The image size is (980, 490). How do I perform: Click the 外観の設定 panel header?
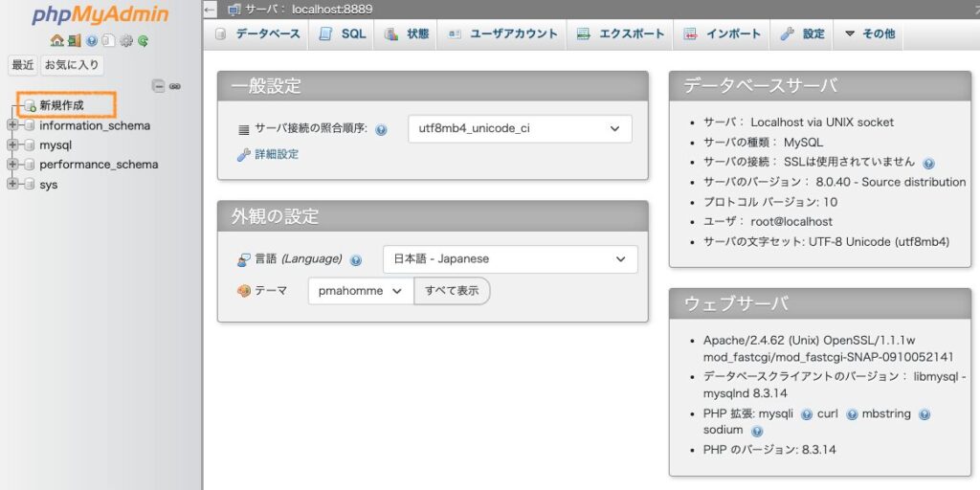pos(433,216)
